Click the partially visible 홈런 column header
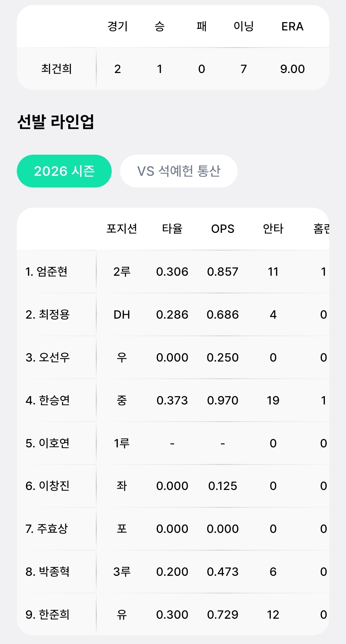The width and height of the screenshot is (346, 644). [321, 229]
